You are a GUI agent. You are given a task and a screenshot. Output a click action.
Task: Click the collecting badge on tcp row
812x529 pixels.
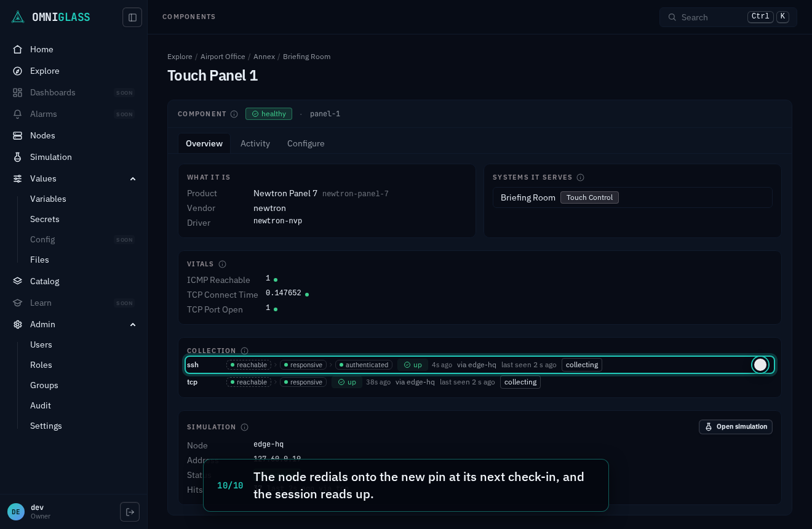[x=520, y=382]
